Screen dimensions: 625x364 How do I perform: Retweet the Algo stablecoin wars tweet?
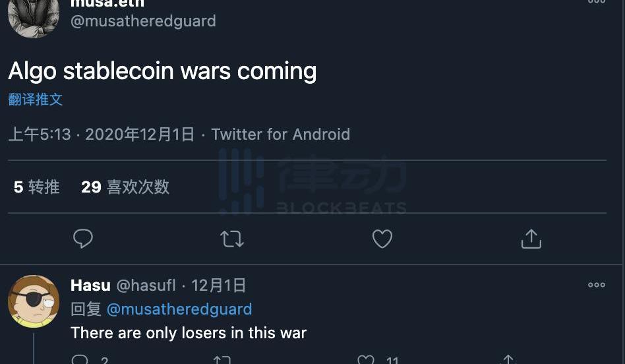[x=232, y=239]
